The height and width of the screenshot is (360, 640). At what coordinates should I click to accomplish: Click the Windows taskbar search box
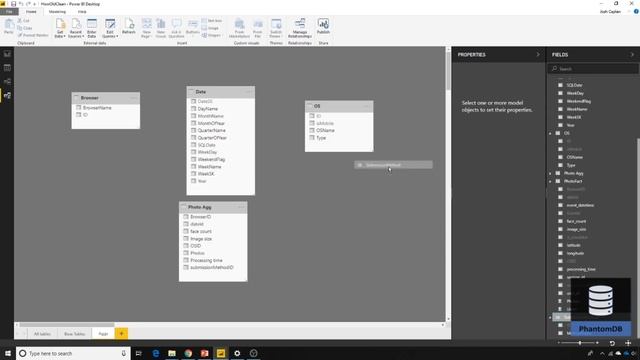point(73,353)
